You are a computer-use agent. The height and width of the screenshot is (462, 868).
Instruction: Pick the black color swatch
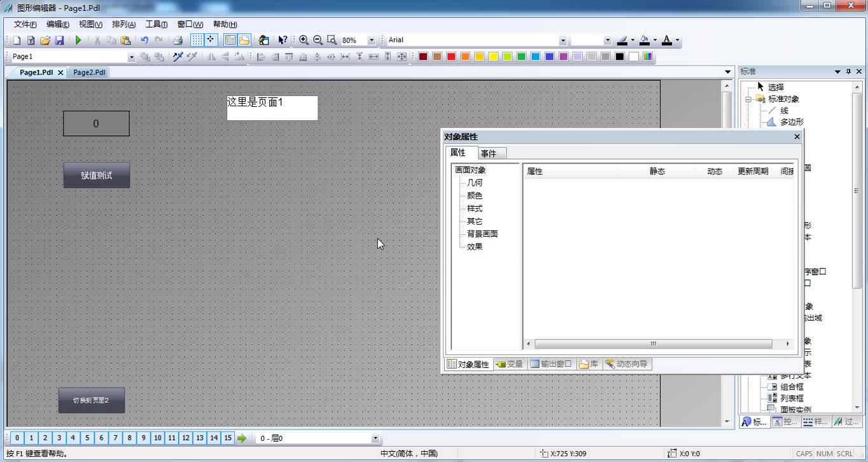coord(619,57)
